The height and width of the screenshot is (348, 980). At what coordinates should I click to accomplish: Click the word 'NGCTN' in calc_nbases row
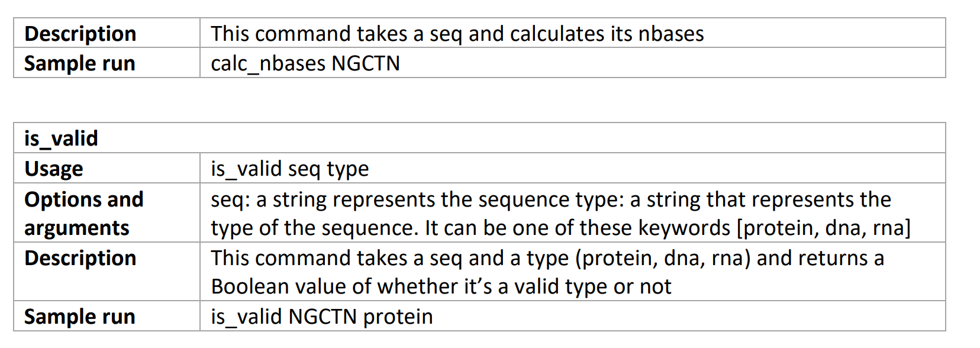(366, 63)
